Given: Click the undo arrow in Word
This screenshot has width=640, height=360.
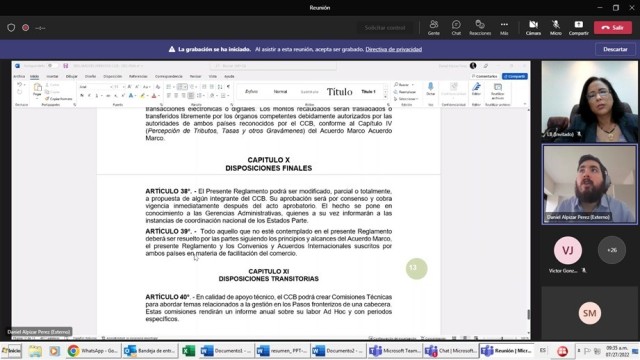Looking at the screenshot, I should coord(19,85).
